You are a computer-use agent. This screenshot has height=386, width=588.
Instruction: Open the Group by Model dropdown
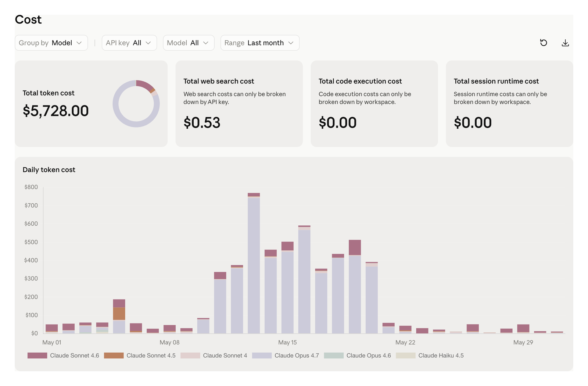(51, 43)
